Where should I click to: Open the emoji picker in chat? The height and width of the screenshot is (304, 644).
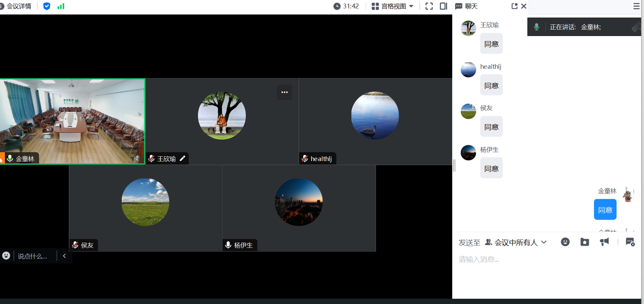(565, 242)
